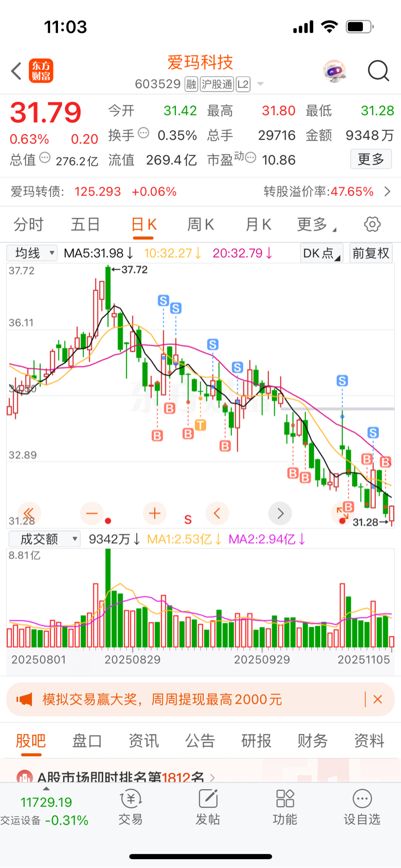Viewport: 401px width, 868px height.
Task: Expand 更多 chart period menu
Action: point(316,224)
